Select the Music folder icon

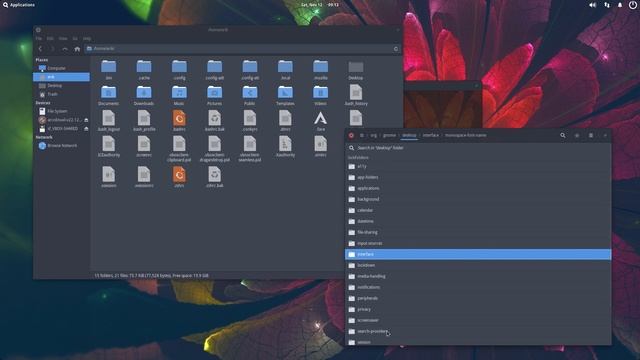(x=179, y=93)
